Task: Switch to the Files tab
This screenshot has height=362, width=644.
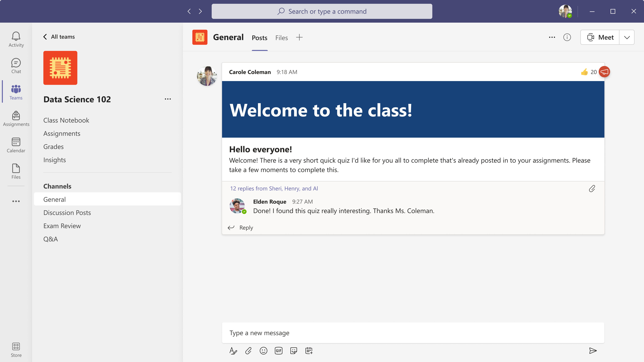Action: [x=281, y=38]
